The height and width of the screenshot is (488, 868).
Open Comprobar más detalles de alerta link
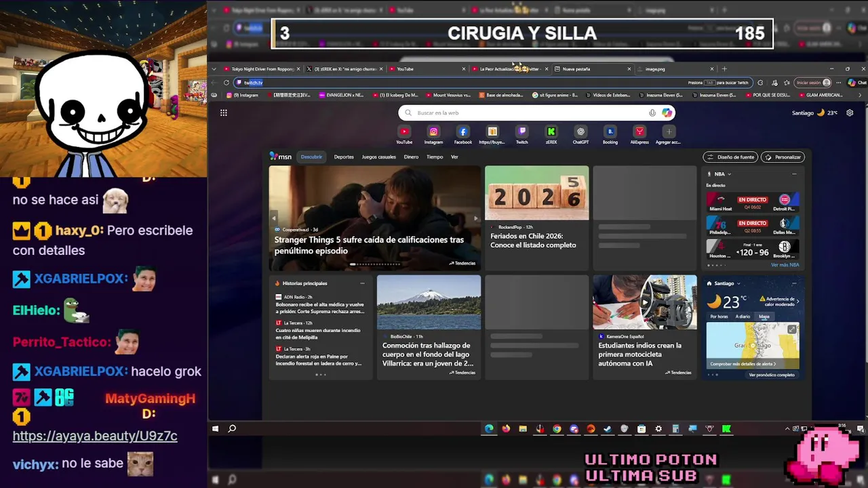pyautogui.click(x=743, y=364)
